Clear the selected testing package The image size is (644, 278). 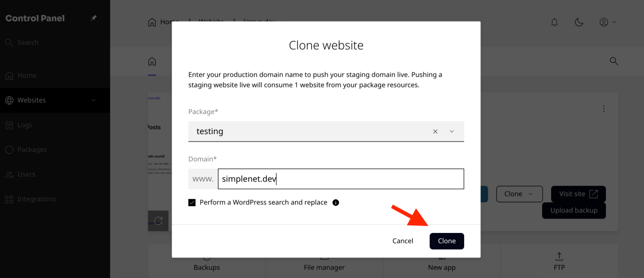pos(435,131)
